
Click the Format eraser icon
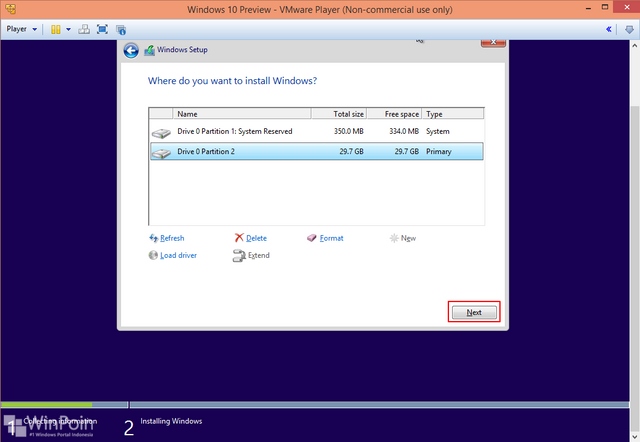pos(312,238)
